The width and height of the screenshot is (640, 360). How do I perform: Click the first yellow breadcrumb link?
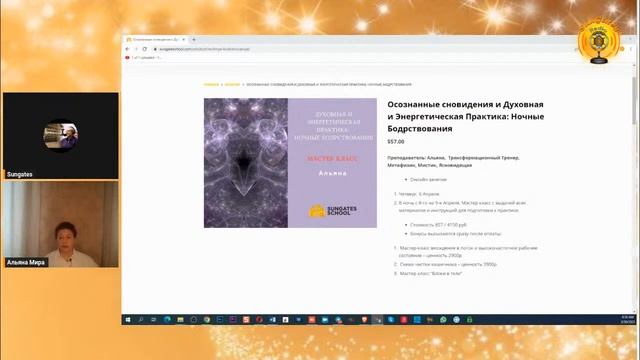point(211,84)
